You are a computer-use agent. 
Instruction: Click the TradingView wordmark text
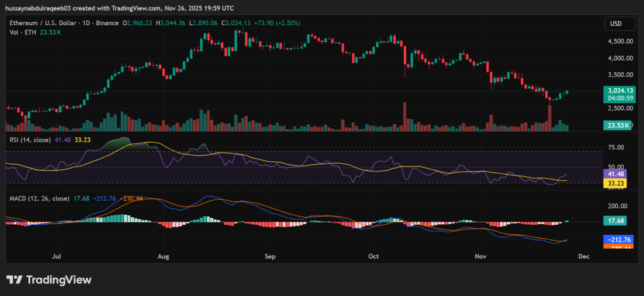[x=58, y=280]
